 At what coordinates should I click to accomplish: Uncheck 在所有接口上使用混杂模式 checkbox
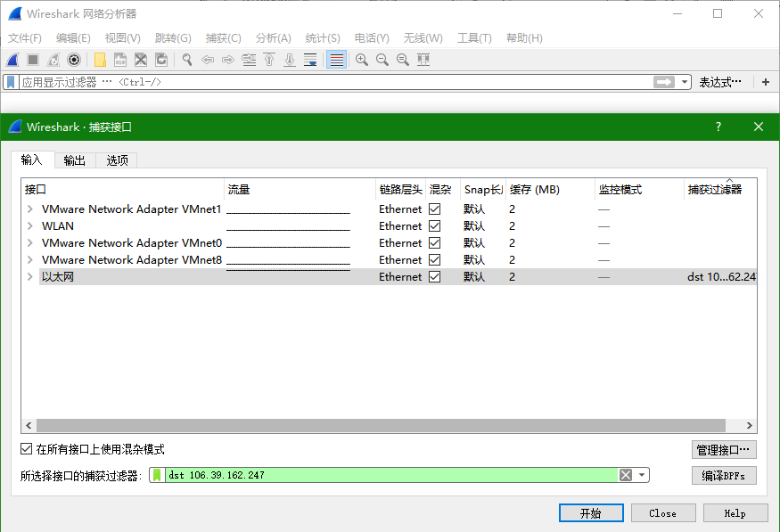coord(27,449)
